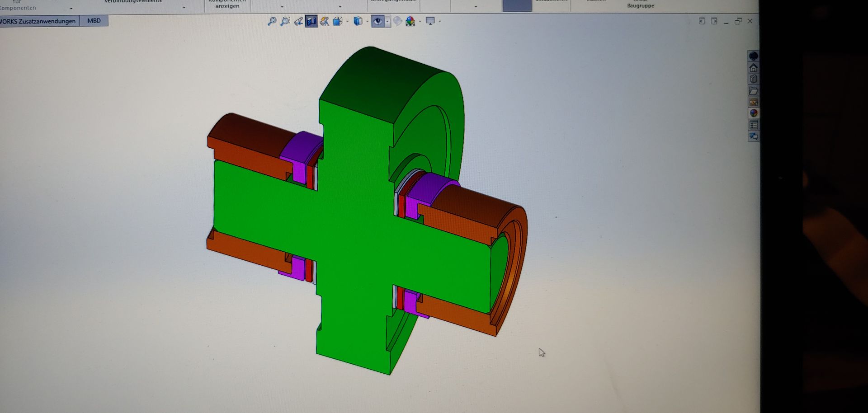Open the Hide/Show Items dropdown arrow
The width and height of the screenshot is (868, 413).
tap(387, 21)
